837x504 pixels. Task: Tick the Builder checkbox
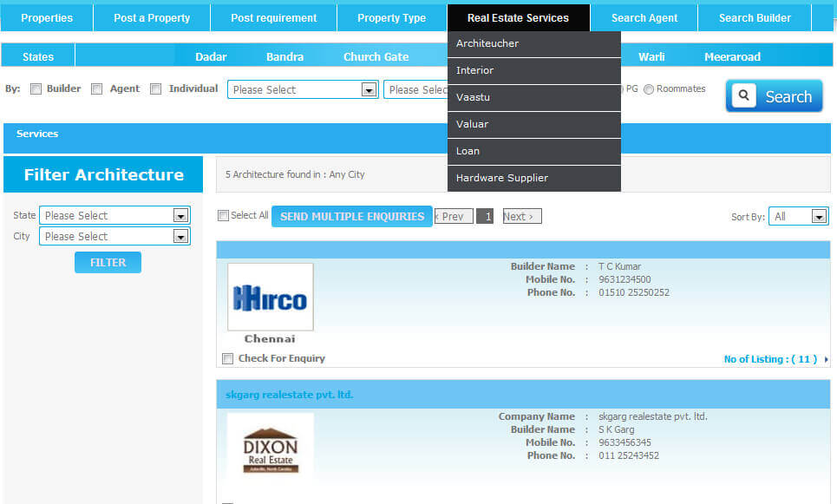(36, 89)
